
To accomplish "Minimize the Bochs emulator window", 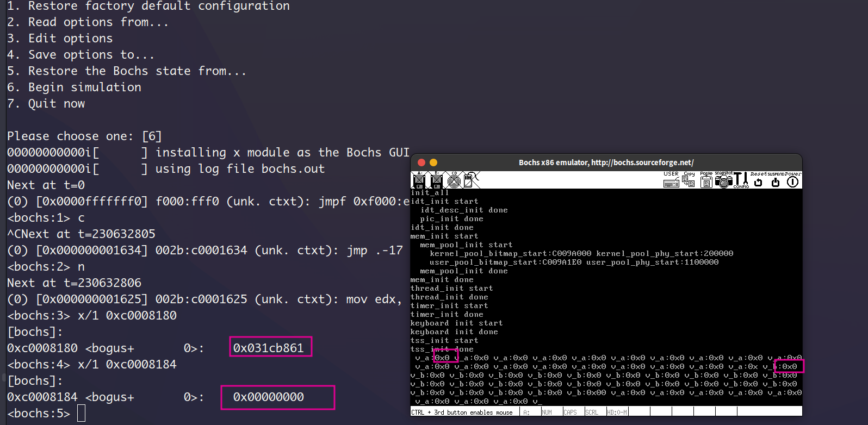I will (433, 162).
